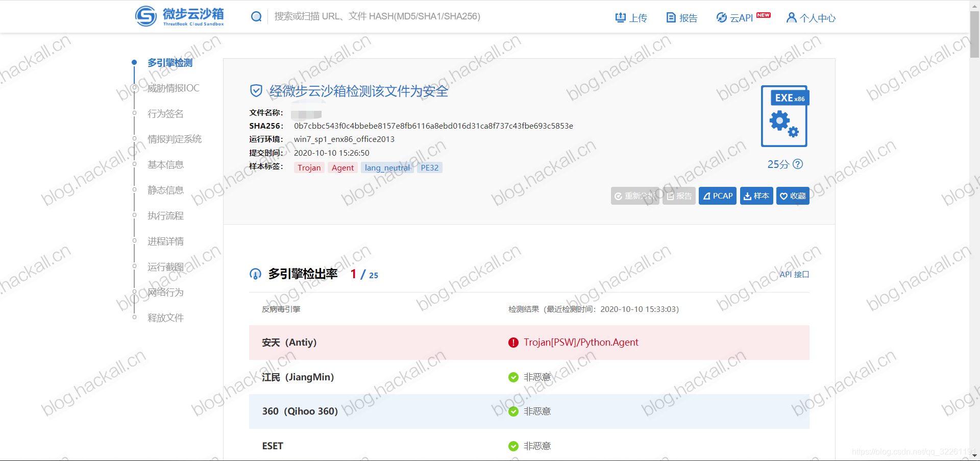Select 情报判定系统 in the sidebar

point(175,139)
